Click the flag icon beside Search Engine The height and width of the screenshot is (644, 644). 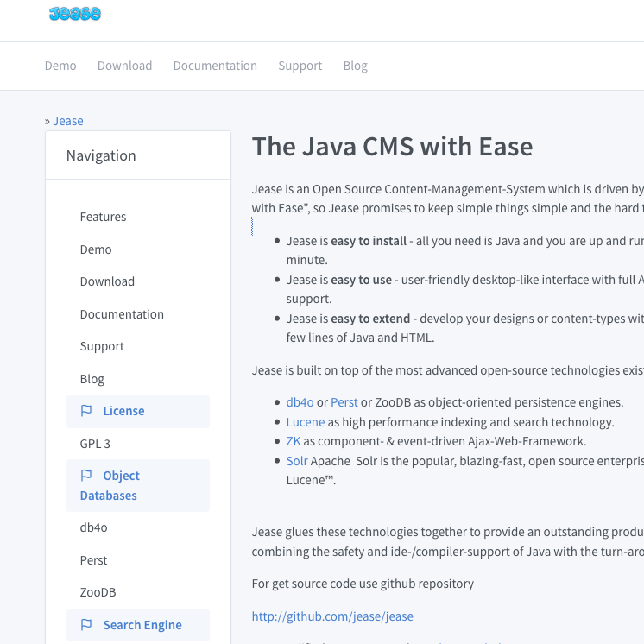pyautogui.click(x=86, y=625)
